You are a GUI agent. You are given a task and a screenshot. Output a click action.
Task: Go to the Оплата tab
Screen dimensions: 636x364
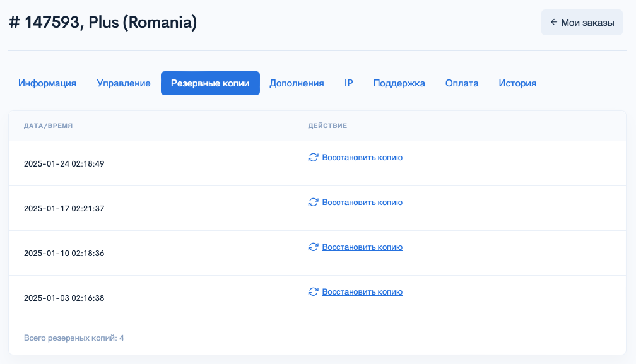click(462, 83)
